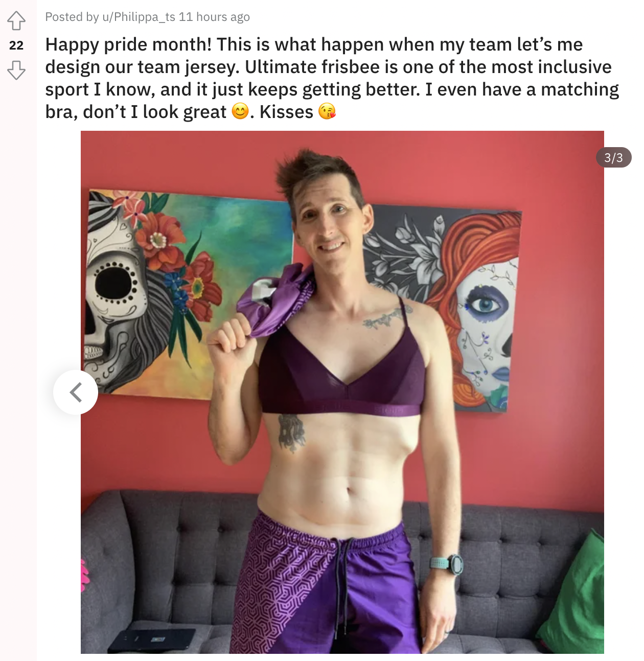Go to the previous gallery image
Image resolution: width=644 pixels, height=661 pixels.
[76, 392]
